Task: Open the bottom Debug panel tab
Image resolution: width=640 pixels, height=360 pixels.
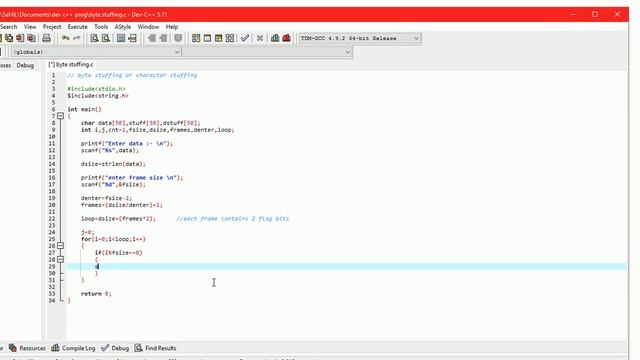Action: click(116, 348)
